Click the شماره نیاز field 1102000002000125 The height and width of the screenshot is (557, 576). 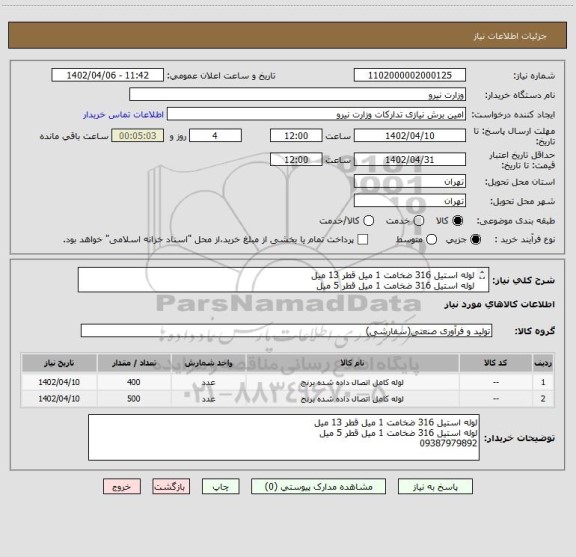[x=410, y=75]
